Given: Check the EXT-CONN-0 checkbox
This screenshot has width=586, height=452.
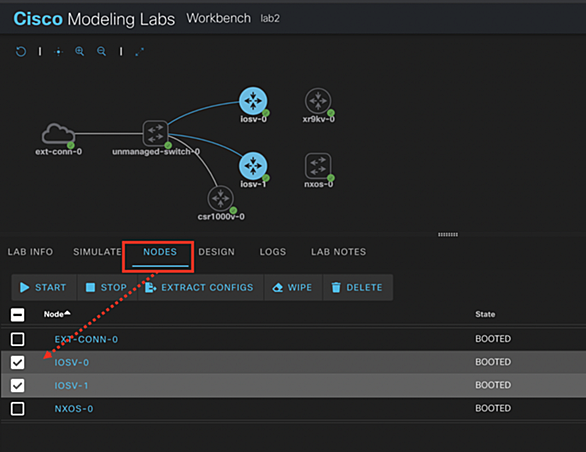Looking at the screenshot, I should pos(18,339).
